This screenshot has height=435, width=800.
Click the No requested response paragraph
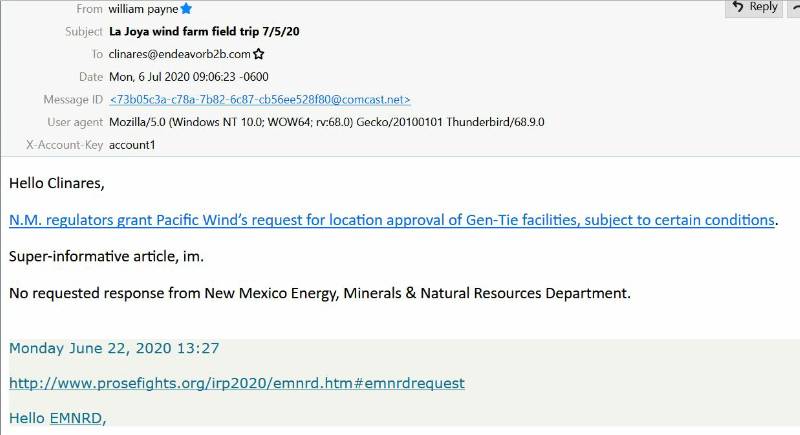click(320, 293)
